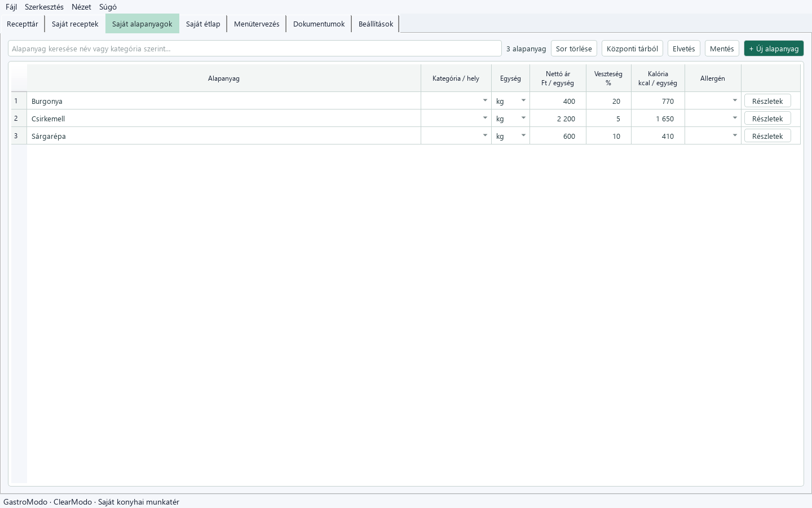Focus the alapanyag search field
Image resolution: width=812 pixels, height=508 pixels.
click(x=255, y=49)
